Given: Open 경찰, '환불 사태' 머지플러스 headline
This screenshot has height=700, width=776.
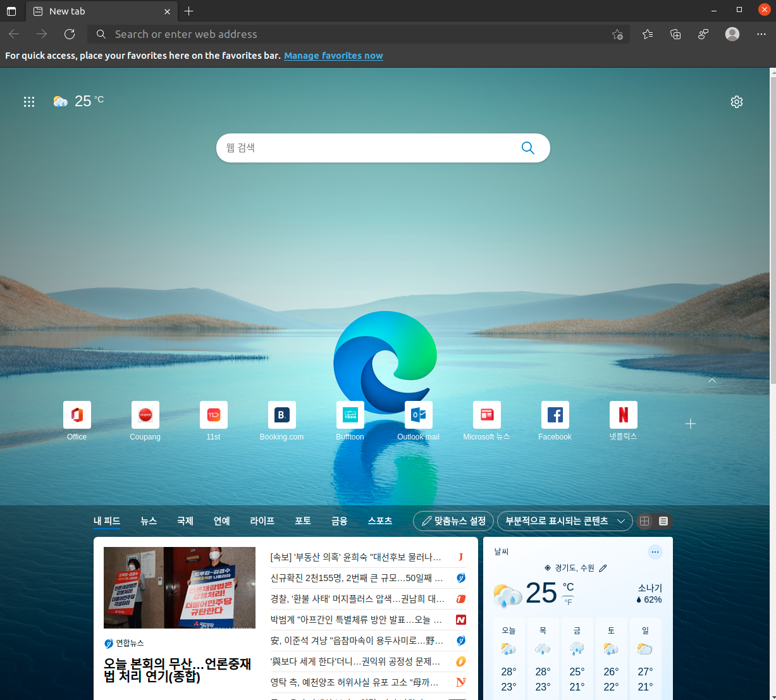Looking at the screenshot, I should tap(357, 599).
